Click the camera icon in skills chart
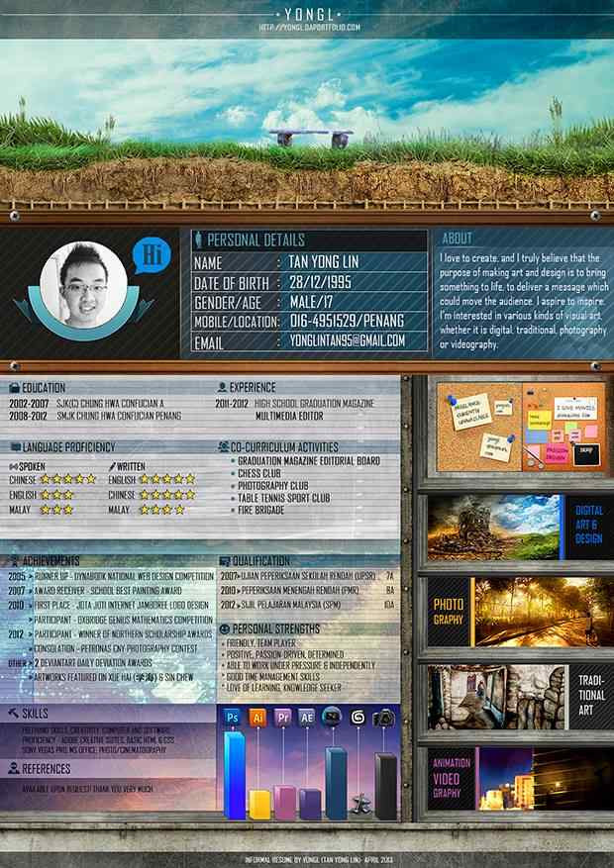 384,718
